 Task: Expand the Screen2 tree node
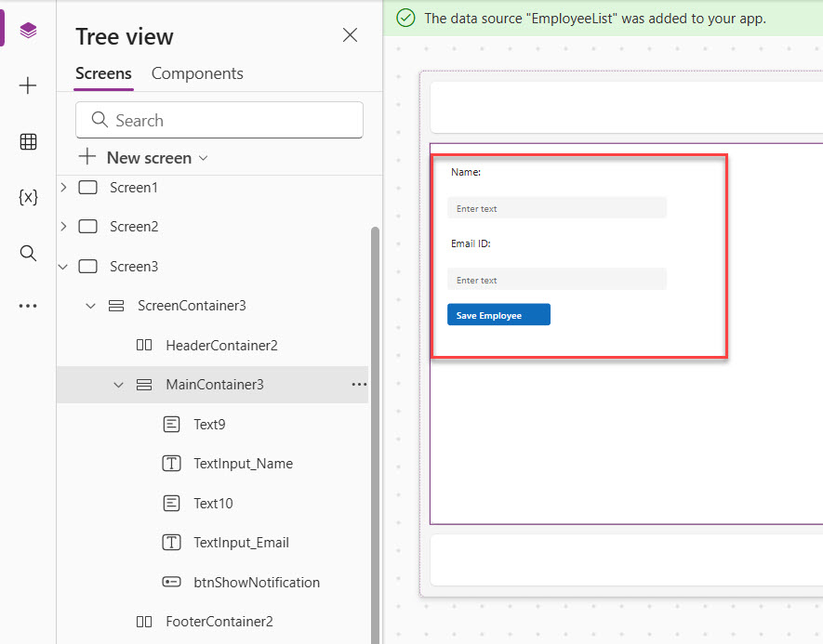point(63,227)
